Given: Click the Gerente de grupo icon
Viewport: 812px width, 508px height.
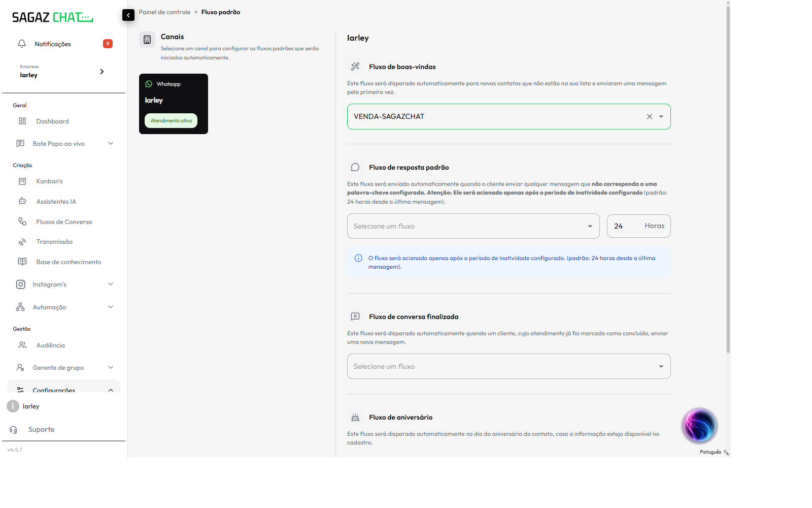Looking at the screenshot, I should click(x=20, y=367).
